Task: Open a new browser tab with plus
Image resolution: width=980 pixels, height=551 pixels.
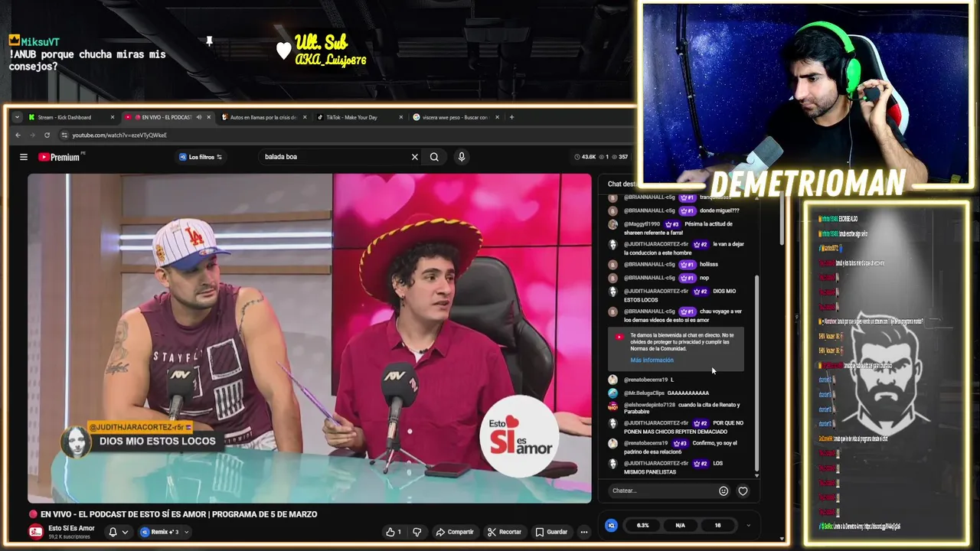Action: pos(512,118)
